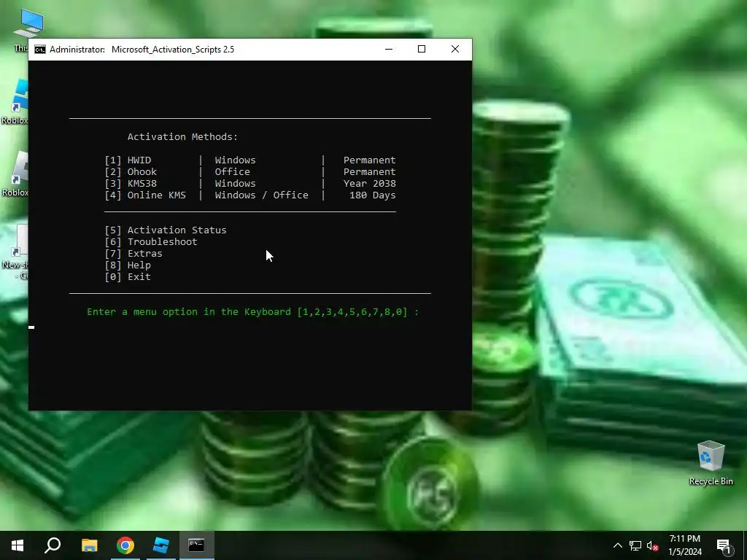Viewport: 747px width, 560px height.
Task: Open Roblox Studio taskbar icon
Action: tap(161, 545)
